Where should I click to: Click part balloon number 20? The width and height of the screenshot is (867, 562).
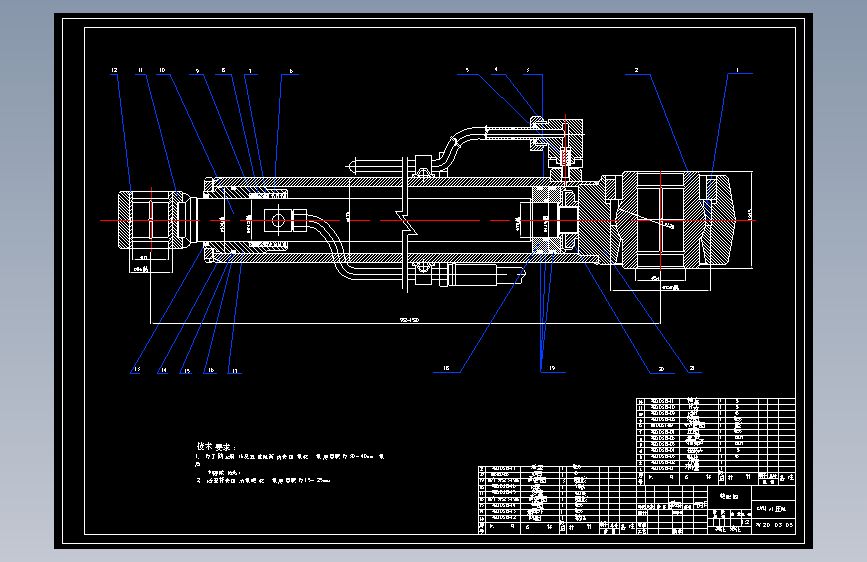661,369
